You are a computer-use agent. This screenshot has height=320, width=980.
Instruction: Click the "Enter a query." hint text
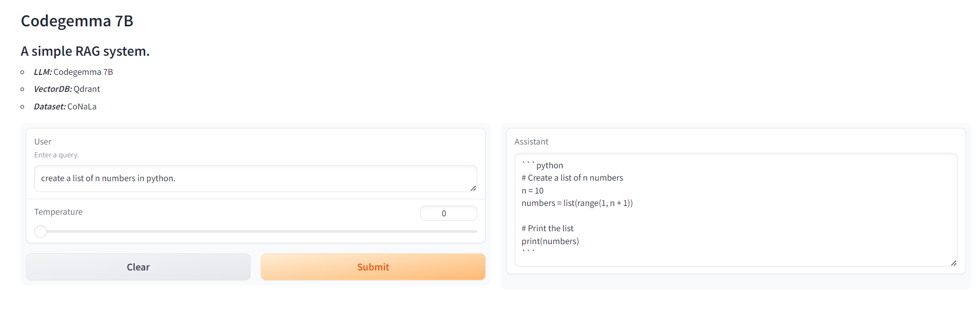[x=56, y=155]
